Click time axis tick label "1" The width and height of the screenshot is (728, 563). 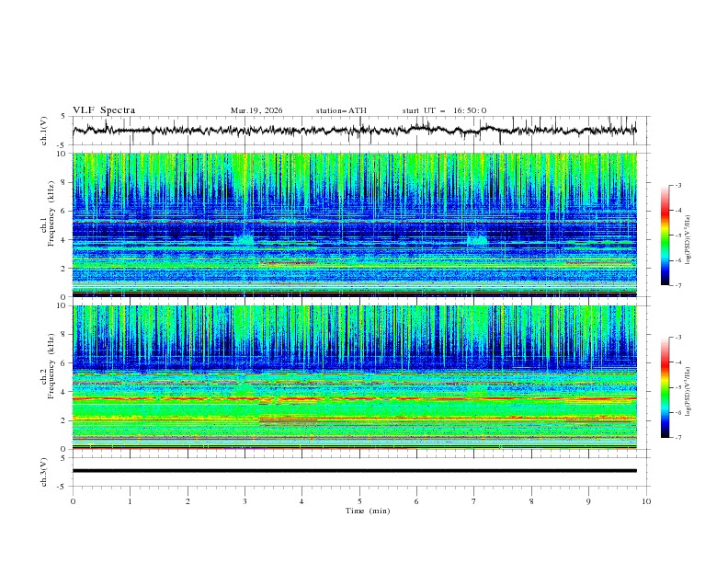pyautogui.click(x=130, y=501)
